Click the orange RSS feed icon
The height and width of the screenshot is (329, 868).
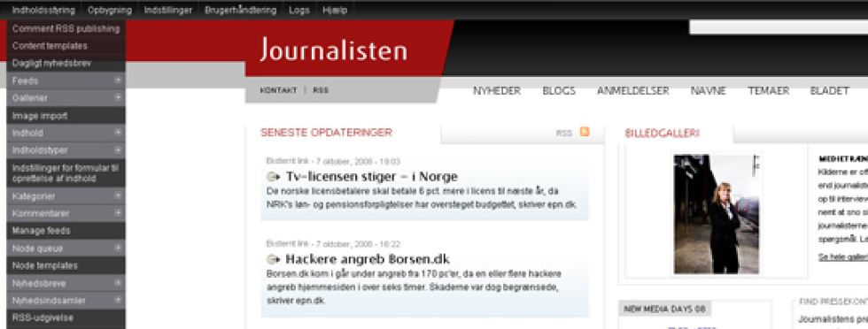point(585,132)
